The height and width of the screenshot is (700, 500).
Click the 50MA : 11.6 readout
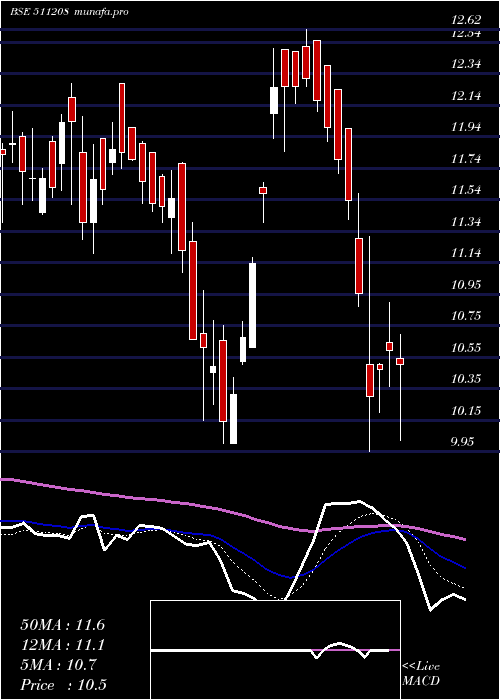(x=62, y=625)
